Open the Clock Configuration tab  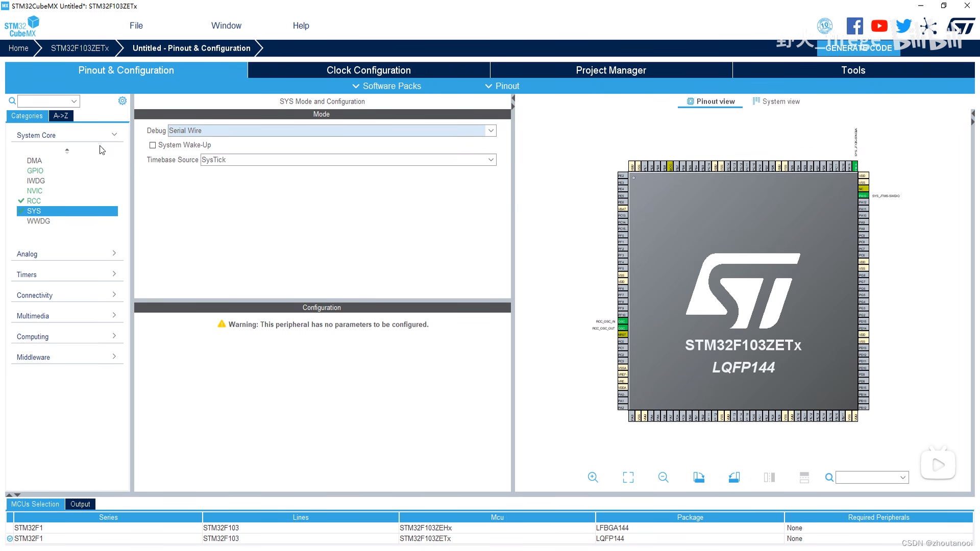pos(369,70)
